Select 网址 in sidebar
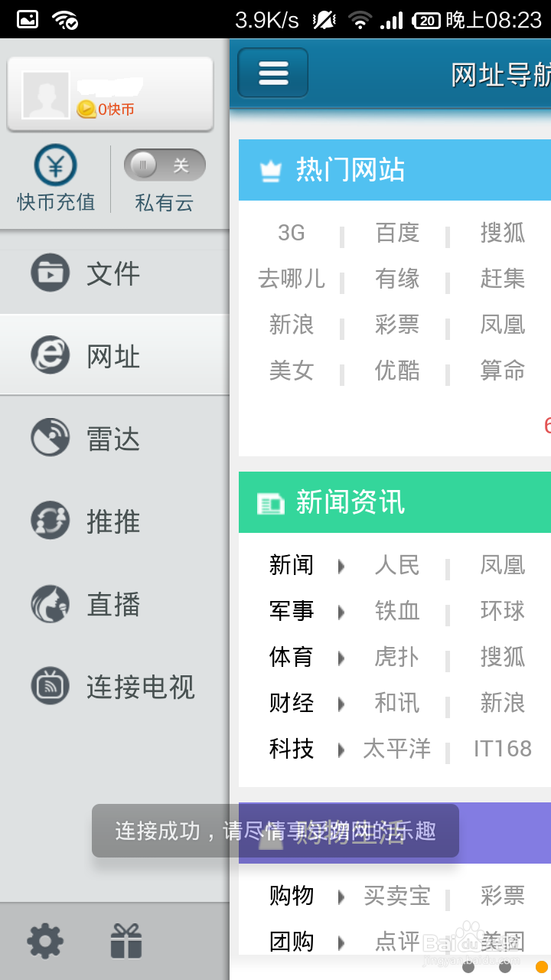 [115, 355]
